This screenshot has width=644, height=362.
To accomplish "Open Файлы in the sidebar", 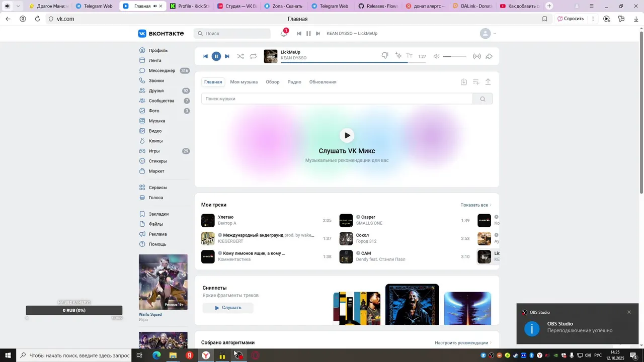I will tap(155, 224).
